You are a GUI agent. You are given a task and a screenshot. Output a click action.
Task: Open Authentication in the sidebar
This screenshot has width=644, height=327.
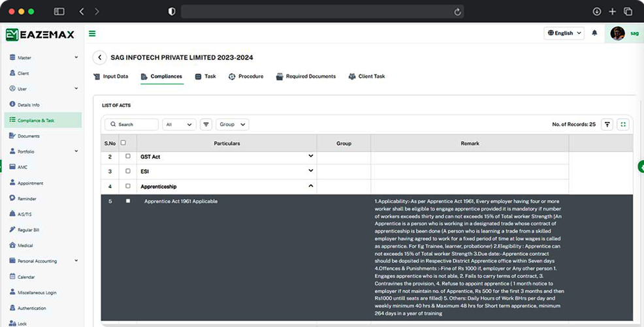pos(27,308)
